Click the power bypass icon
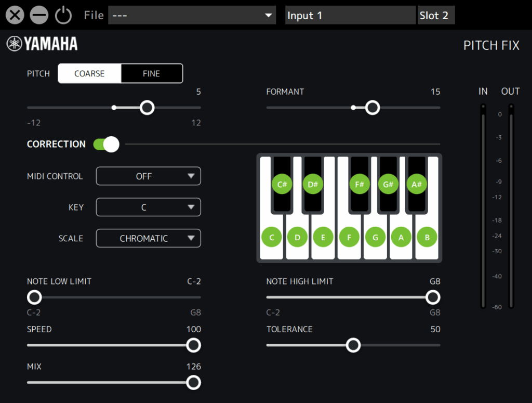This screenshot has width=532, height=403. pos(63,16)
